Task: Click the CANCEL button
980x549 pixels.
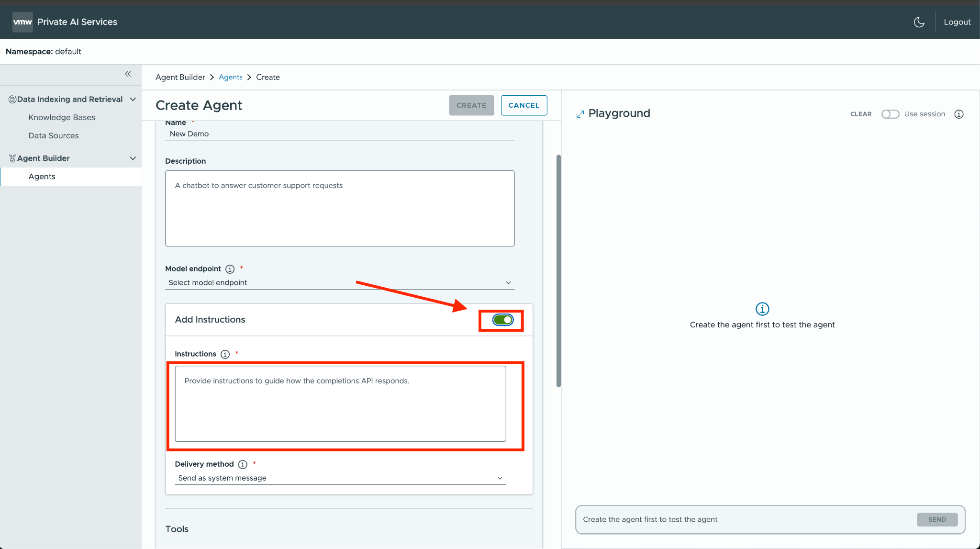Action: pyautogui.click(x=523, y=105)
